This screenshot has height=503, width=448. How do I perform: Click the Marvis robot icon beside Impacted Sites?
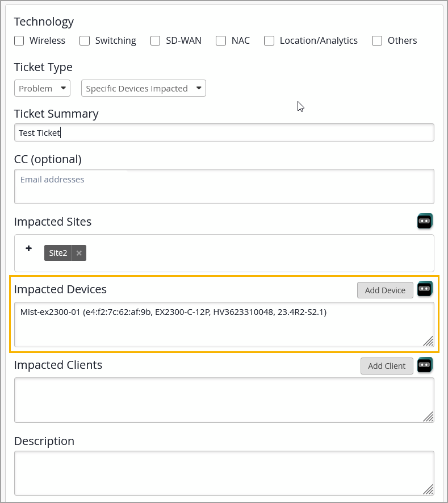point(425,221)
